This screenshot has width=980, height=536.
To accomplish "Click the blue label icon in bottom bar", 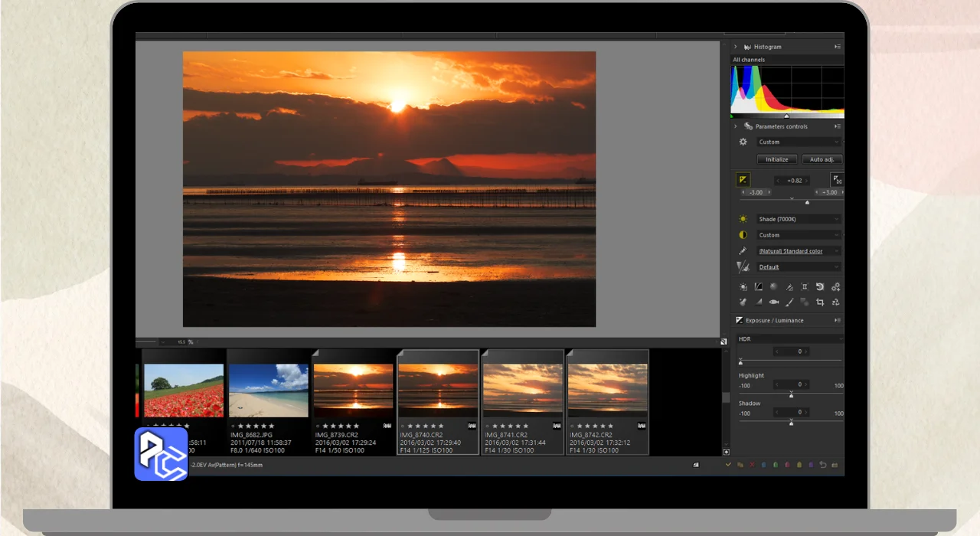I will [763, 465].
